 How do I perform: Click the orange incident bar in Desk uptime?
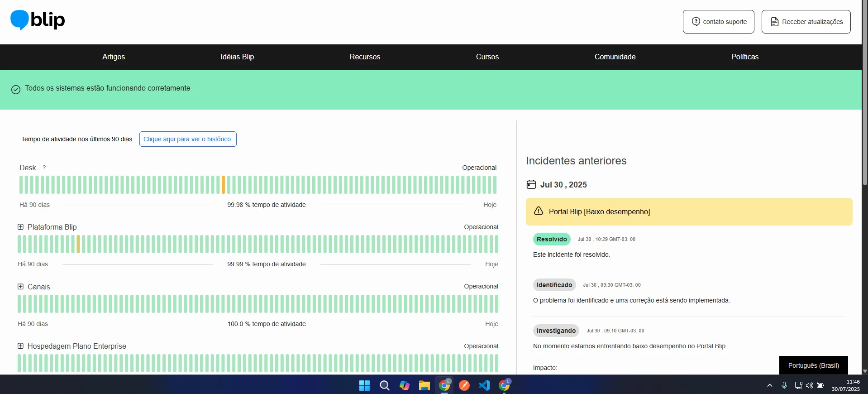(223, 185)
